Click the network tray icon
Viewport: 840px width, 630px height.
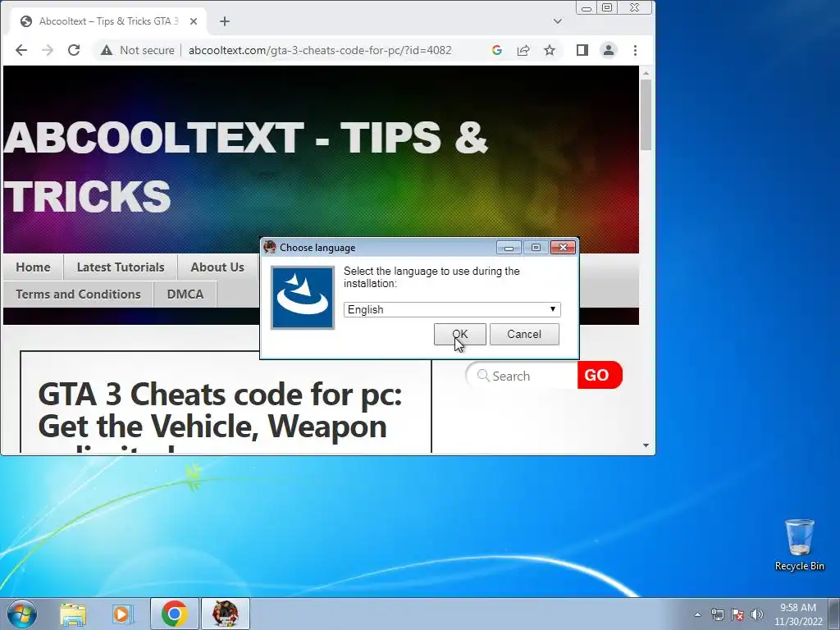pyautogui.click(x=717, y=614)
